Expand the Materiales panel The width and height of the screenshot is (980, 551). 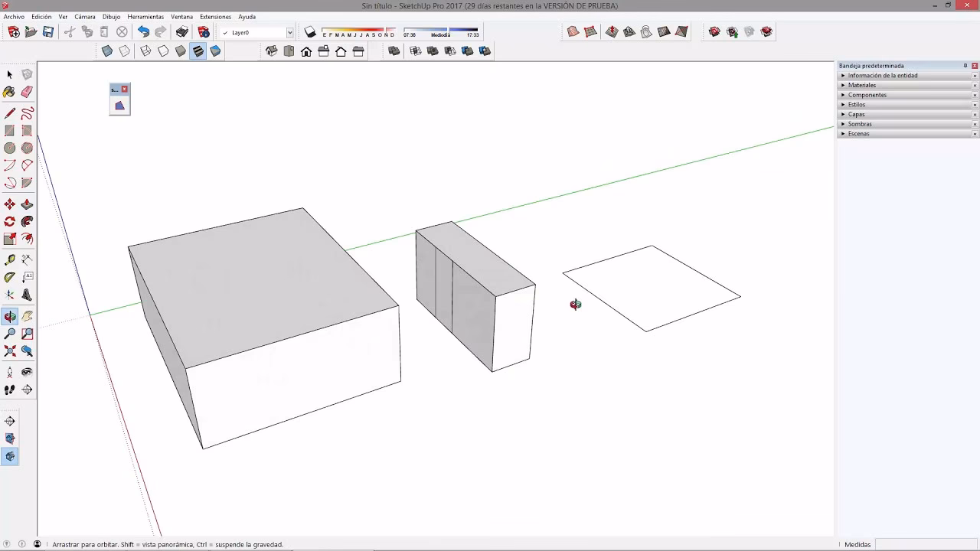[861, 85]
